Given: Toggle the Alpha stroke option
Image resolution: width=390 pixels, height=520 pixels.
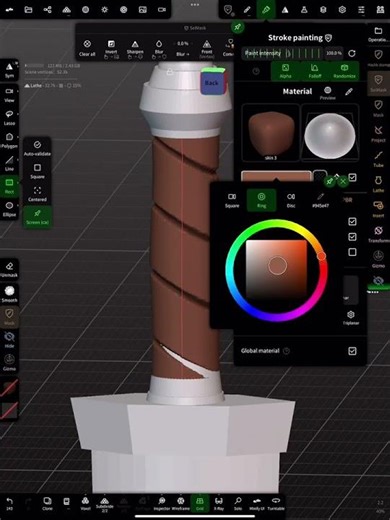Looking at the screenshot, I should click(x=285, y=71).
